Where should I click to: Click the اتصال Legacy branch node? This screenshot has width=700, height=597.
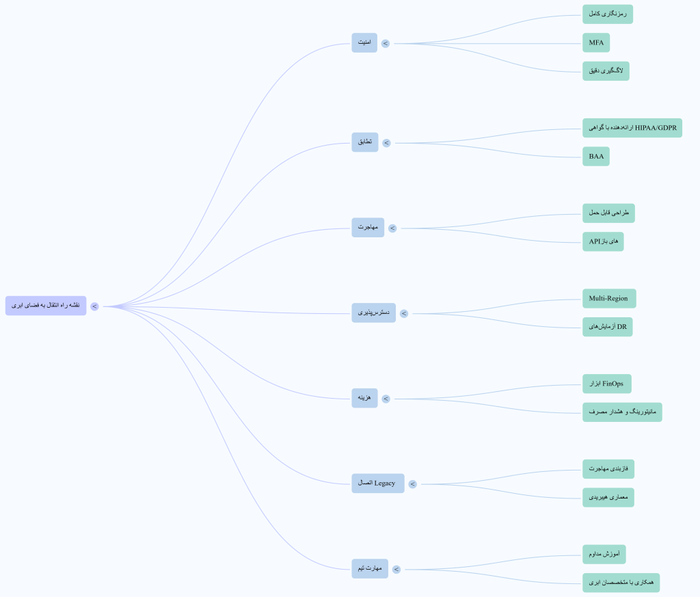(x=377, y=483)
